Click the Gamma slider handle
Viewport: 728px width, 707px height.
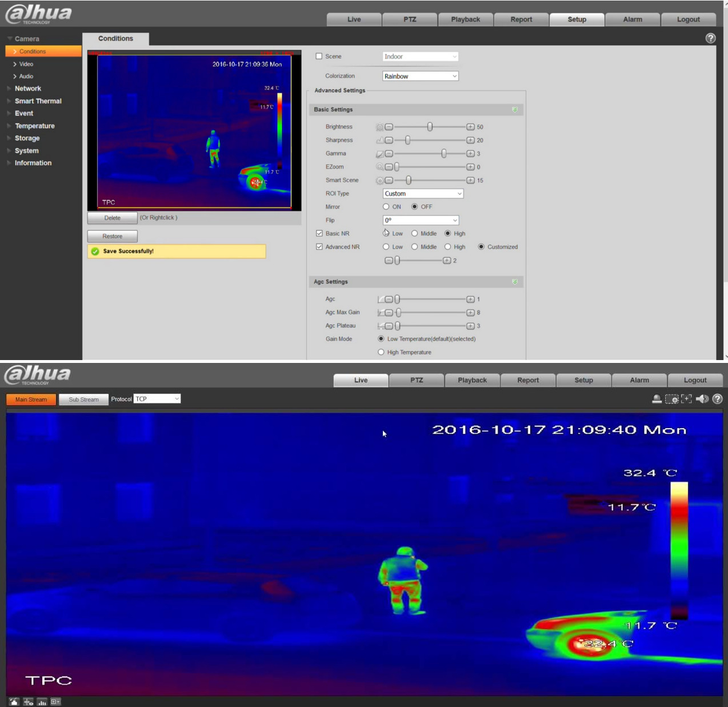(443, 153)
